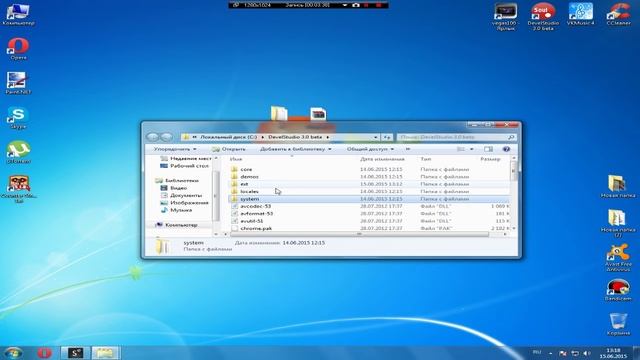640x360 pixels.
Task: Click the Bandicam recorder red stop button
Action: pos(378,5)
